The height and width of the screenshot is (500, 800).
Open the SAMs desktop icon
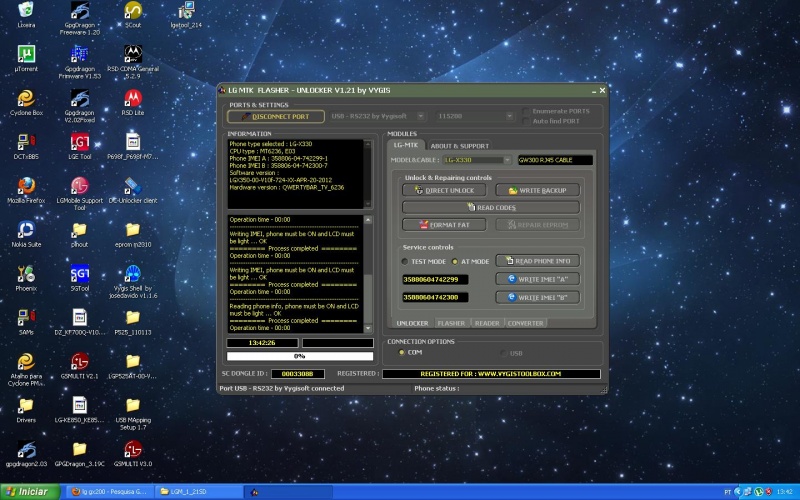tap(26, 321)
